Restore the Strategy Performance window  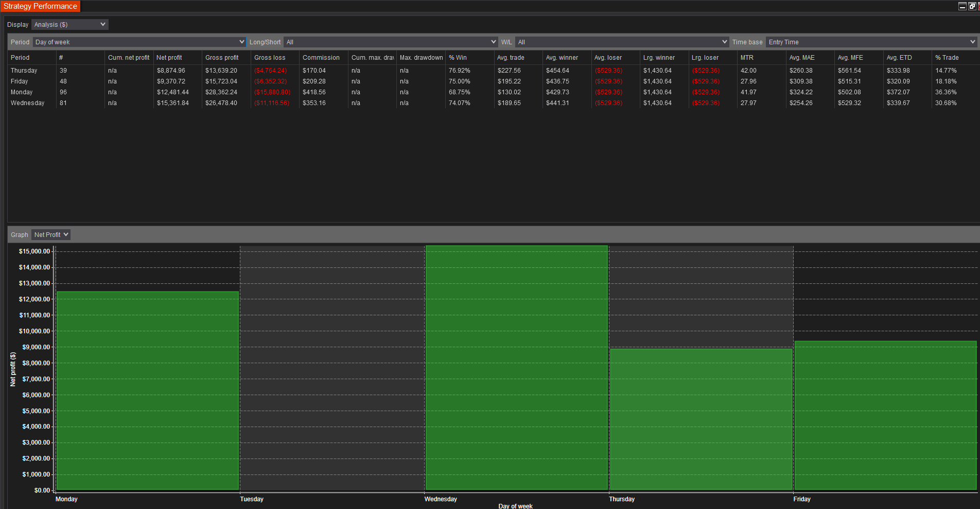pos(972,6)
